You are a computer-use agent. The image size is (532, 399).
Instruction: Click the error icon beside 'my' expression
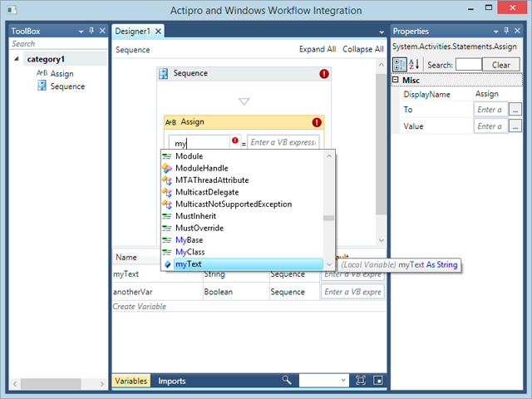coord(234,140)
